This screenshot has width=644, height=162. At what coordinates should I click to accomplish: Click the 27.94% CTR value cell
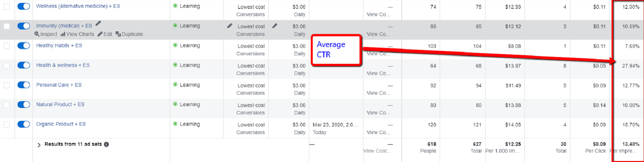(630, 66)
